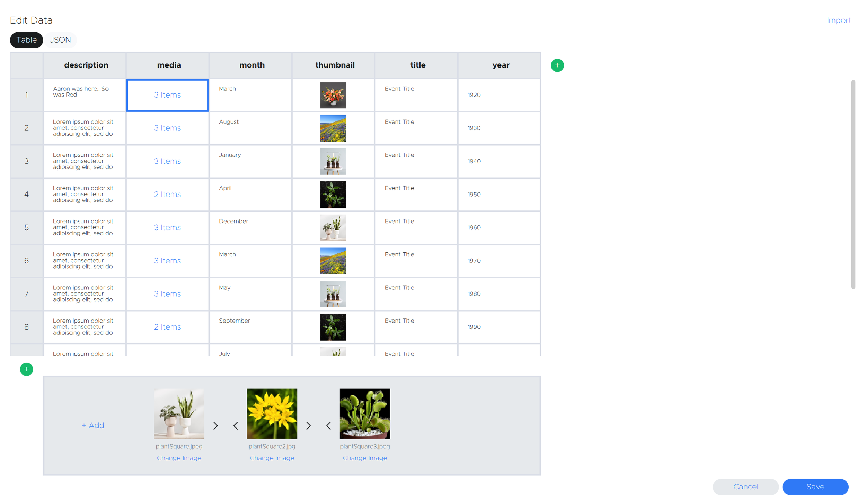Click green plus to add row
The image size is (866, 504).
26,369
